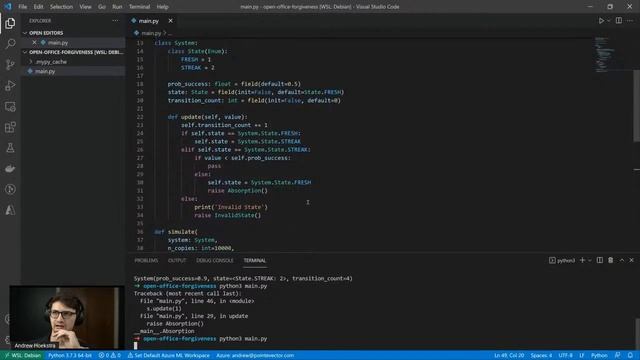Select the python3 terminal instance

point(562,260)
